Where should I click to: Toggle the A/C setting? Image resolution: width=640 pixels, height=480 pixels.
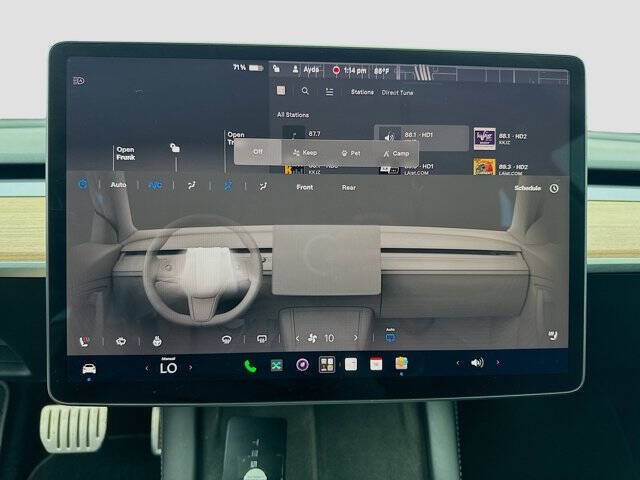coord(155,185)
